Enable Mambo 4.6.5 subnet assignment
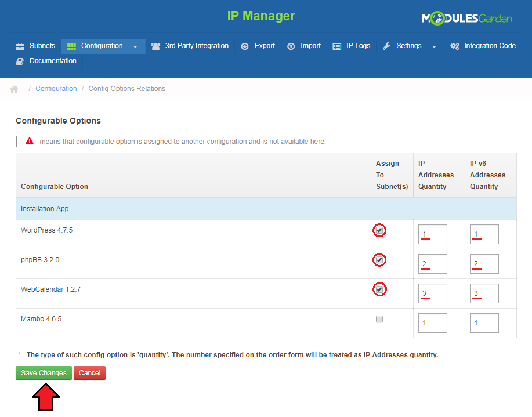Screen dimensions: 532x417 379,319
